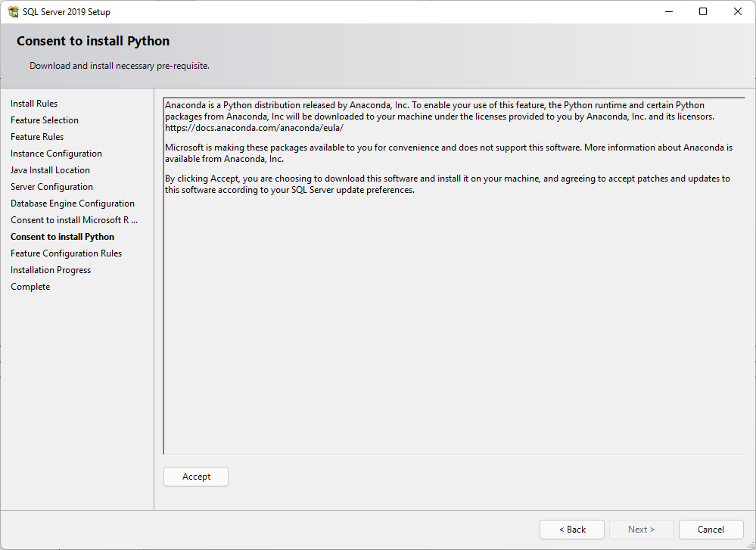756x550 pixels.
Task: Click the paragraph beginning 'By clicking Accept'
Action: point(447,184)
